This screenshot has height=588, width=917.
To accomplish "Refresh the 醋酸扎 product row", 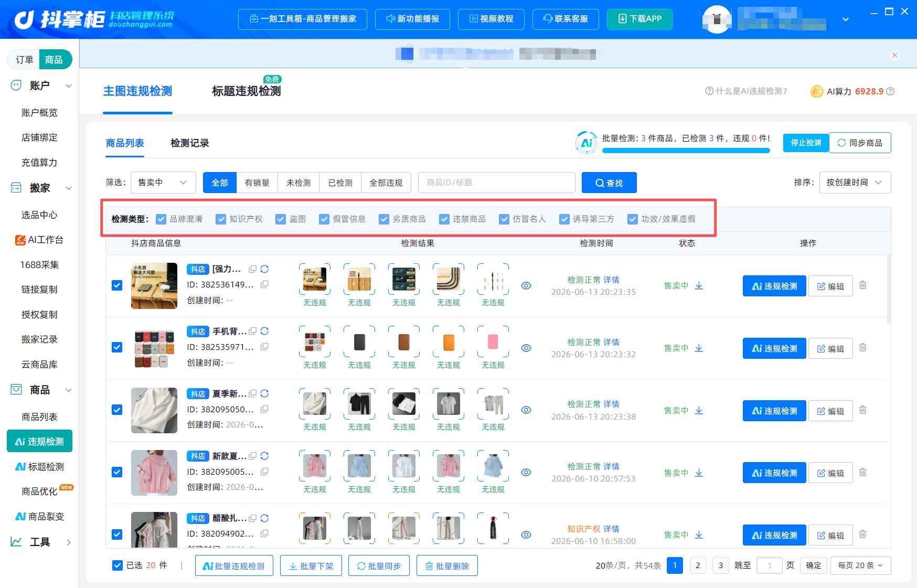I will pyautogui.click(x=264, y=518).
